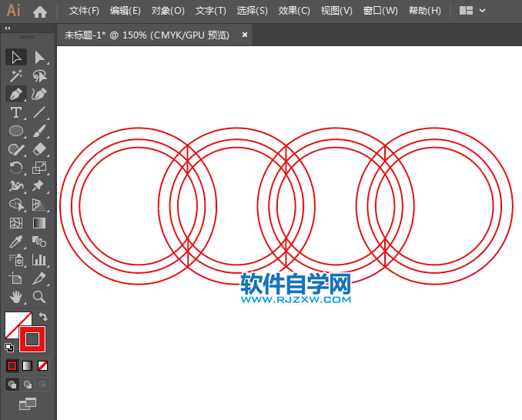
Task: Select the Ellipse tool
Action: click(x=16, y=131)
